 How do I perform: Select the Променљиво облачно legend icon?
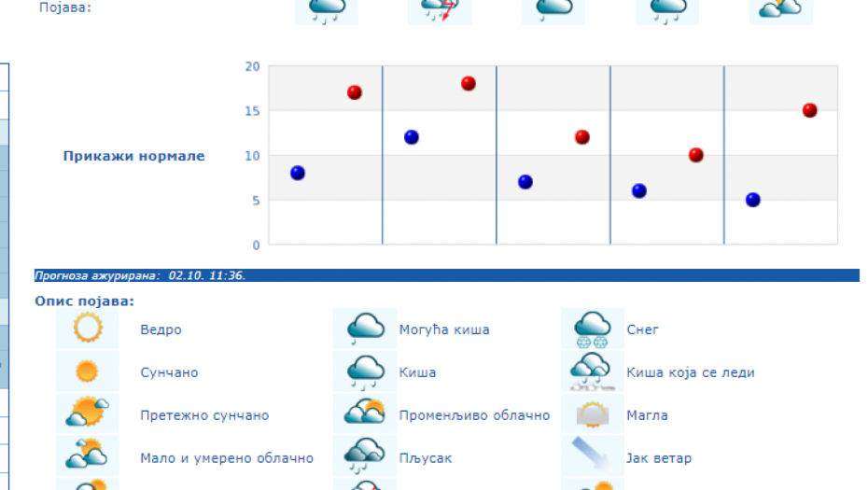coord(365,414)
